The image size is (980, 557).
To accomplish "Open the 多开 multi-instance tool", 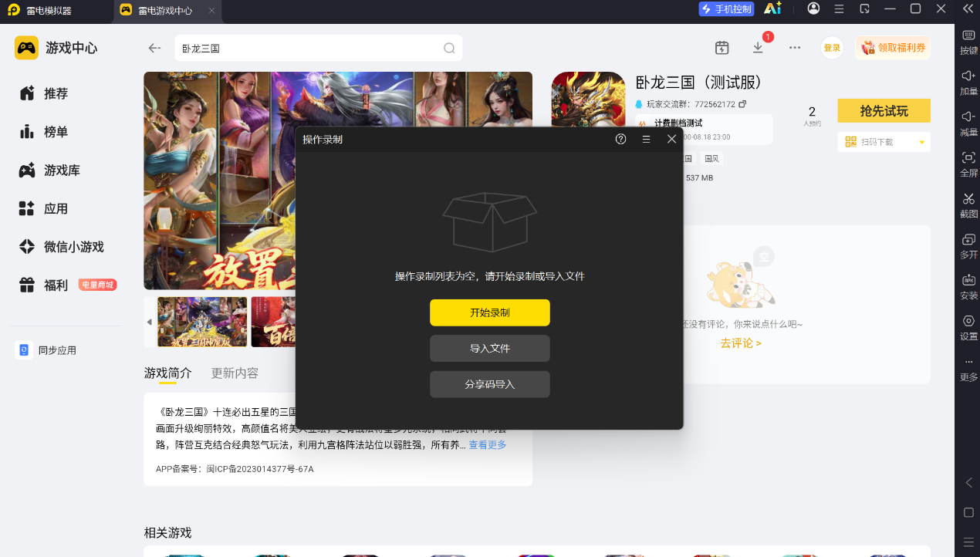I will 968,245.
